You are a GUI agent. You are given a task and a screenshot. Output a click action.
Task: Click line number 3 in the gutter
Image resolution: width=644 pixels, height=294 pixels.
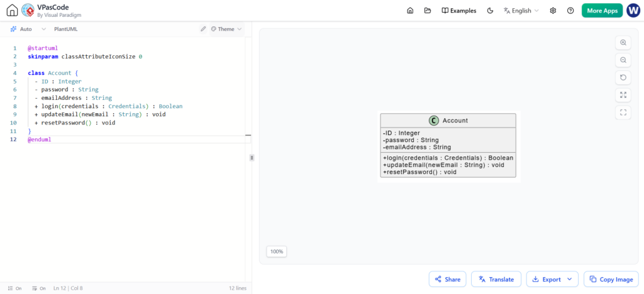tap(15, 65)
